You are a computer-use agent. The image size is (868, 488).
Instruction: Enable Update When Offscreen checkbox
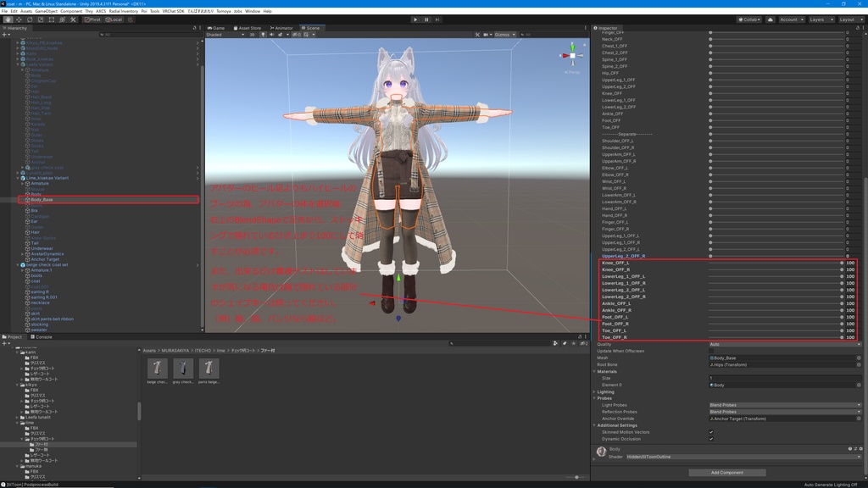[x=711, y=351]
